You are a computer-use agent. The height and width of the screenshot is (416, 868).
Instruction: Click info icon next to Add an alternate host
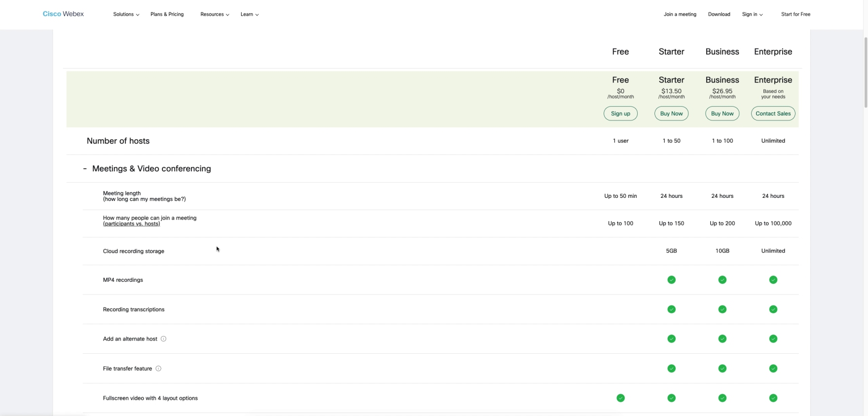pyautogui.click(x=163, y=339)
